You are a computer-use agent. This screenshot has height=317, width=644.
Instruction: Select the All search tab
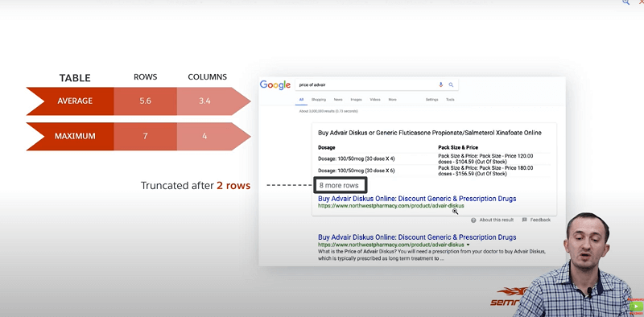301,100
